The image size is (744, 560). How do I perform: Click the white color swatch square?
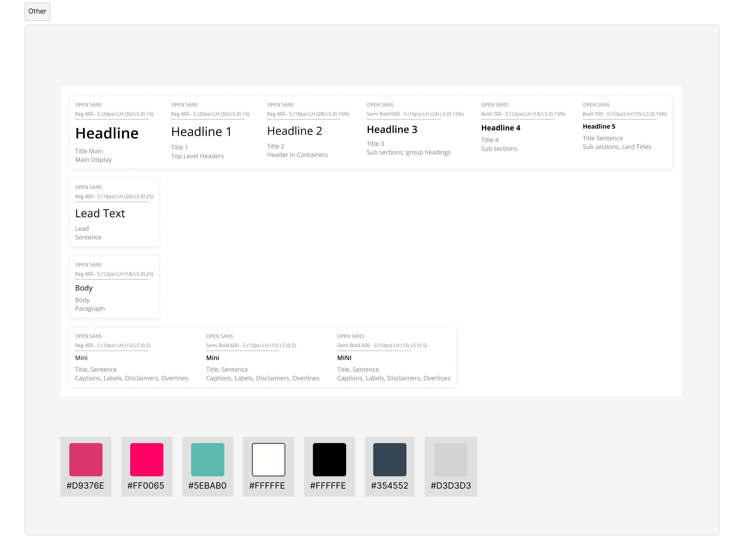[x=268, y=459]
